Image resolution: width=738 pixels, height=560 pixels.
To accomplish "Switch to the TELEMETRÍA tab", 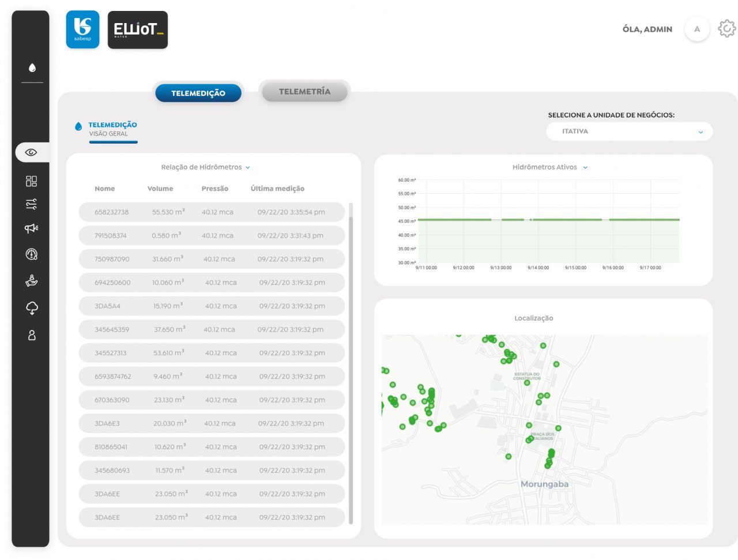I will tap(304, 91).
